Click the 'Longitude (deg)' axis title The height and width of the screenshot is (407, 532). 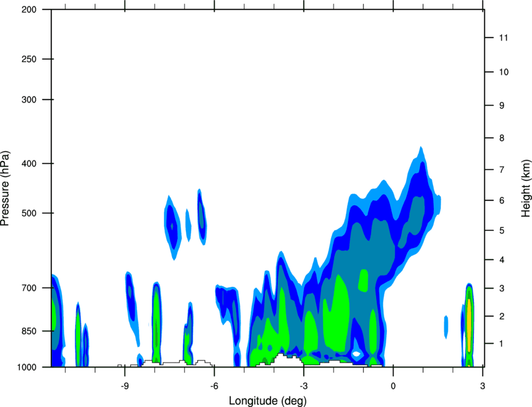[x=268, y=401]
